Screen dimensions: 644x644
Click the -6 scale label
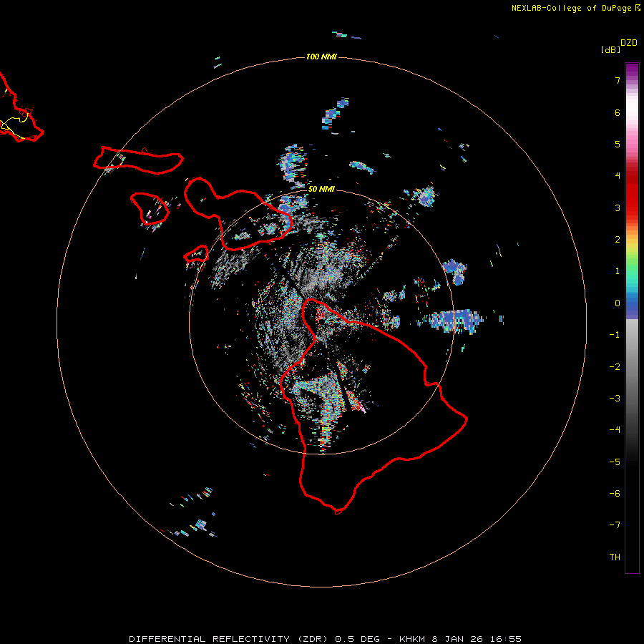click(x=615, y=494)
